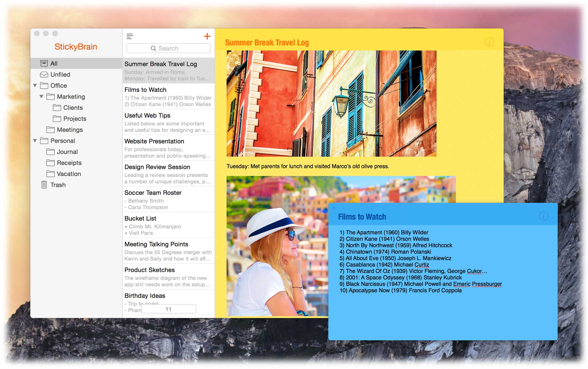Click the Projects folder icon
Viewport: 588px width, 369px height.
tap(57, 118)
